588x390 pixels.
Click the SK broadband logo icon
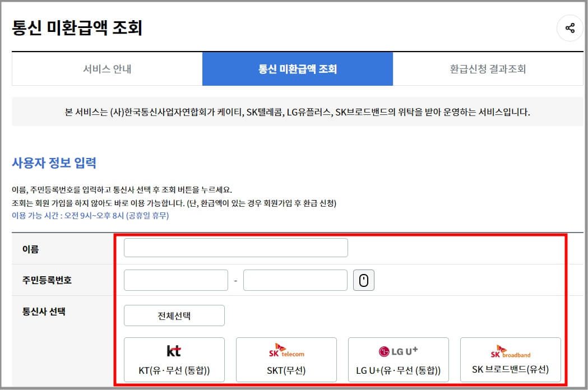pyautogui.click(x=510, y=351)
